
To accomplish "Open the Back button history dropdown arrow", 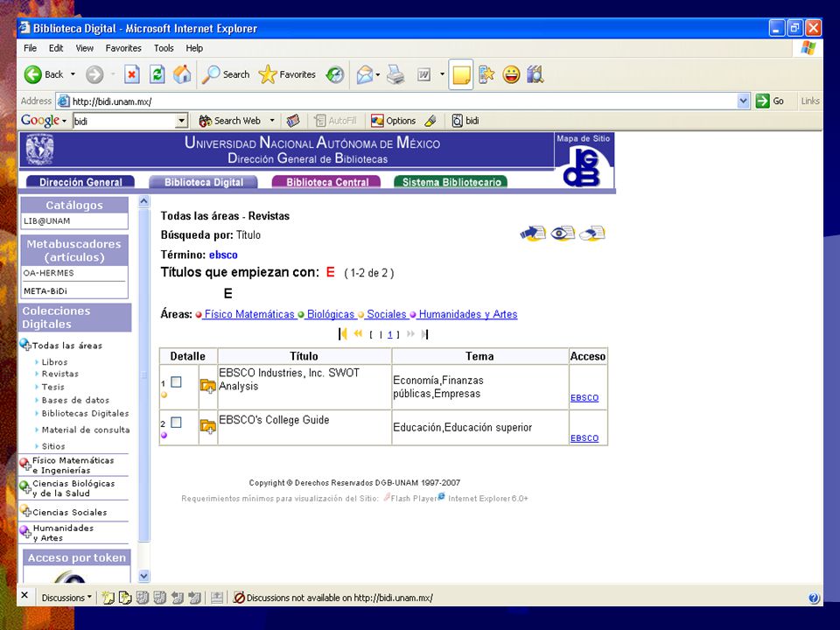I will [x=73, y=74].
